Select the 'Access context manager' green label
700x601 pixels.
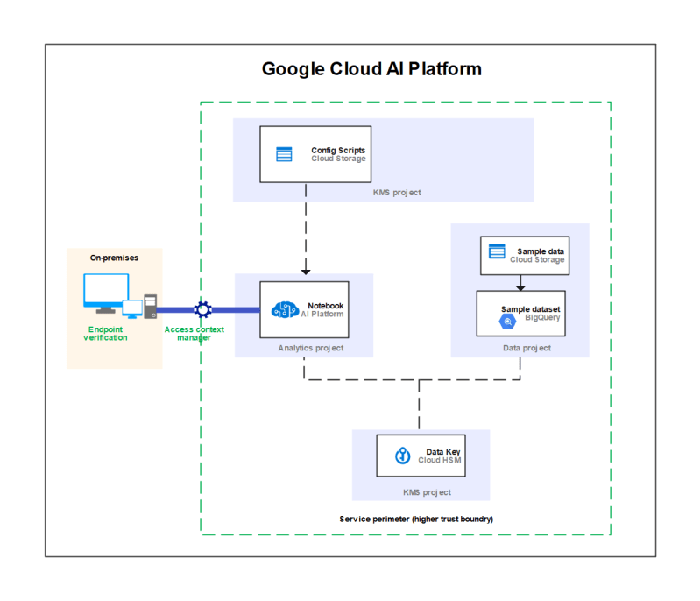click(194, 334)
